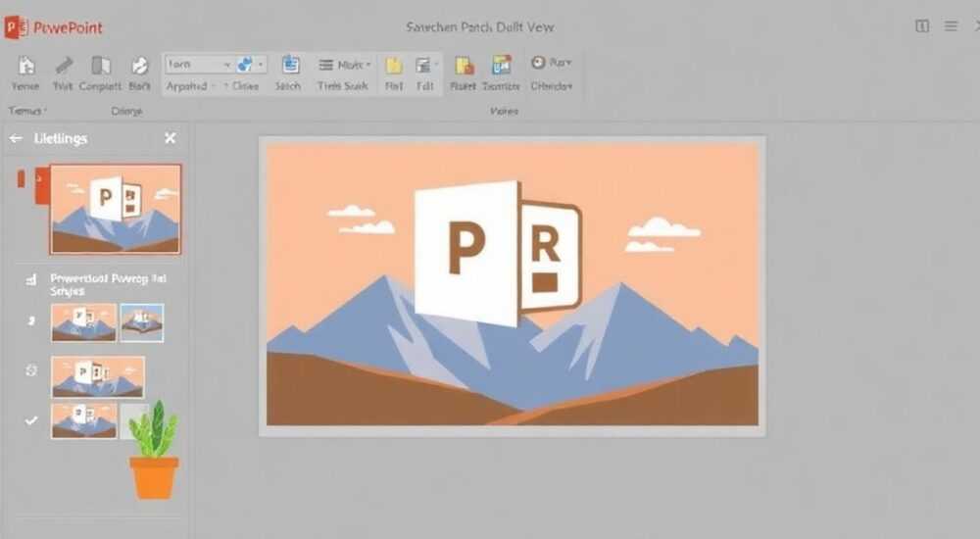Click the bar chart icon in sidebar
Image resolution: width=980 pixels, height=539 pixels.
click(x=30, y=279)
